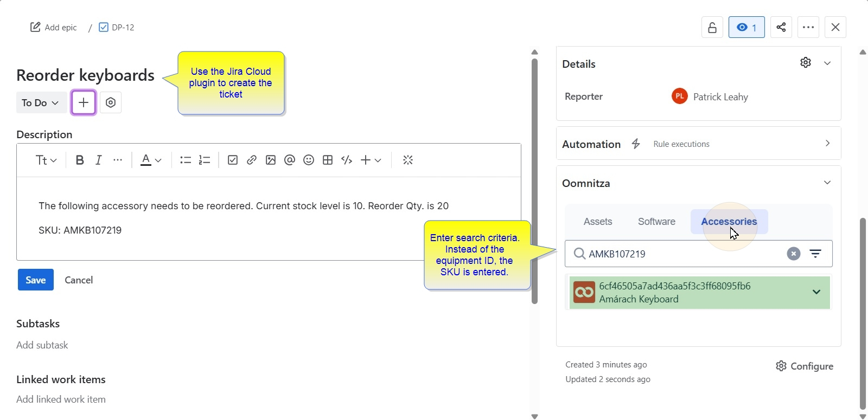Screen dimensions: 868x420
Task: Click the share icon
Action: (x=781, y=27)
